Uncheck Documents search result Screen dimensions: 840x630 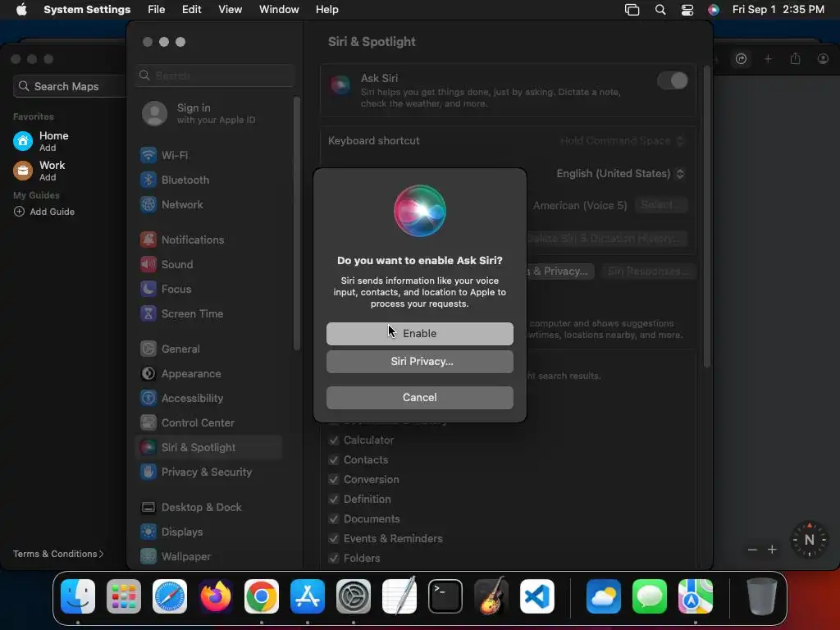click(334, 519)
